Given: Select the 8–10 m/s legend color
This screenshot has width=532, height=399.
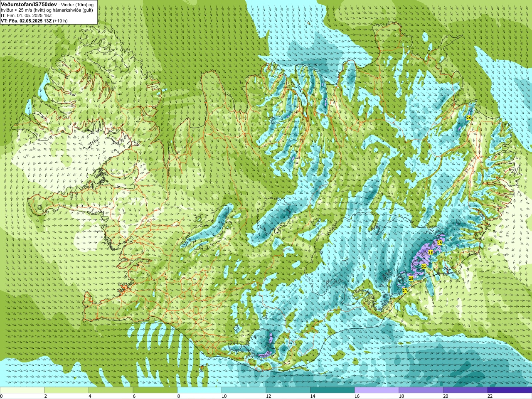Looking at the screenshot, I should point(199,390).
